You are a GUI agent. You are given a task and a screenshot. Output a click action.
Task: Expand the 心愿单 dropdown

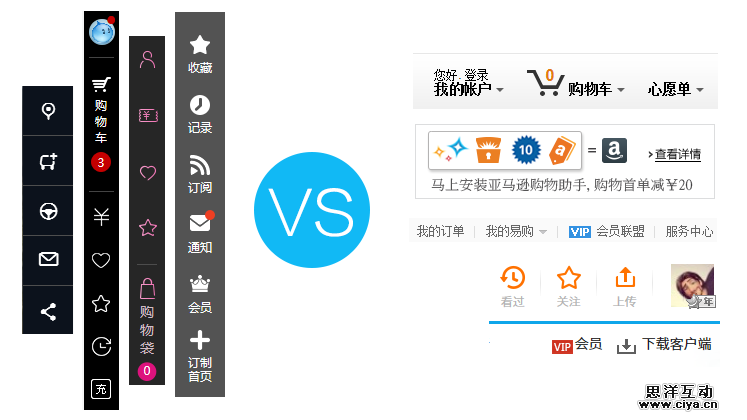click(675, 89)
